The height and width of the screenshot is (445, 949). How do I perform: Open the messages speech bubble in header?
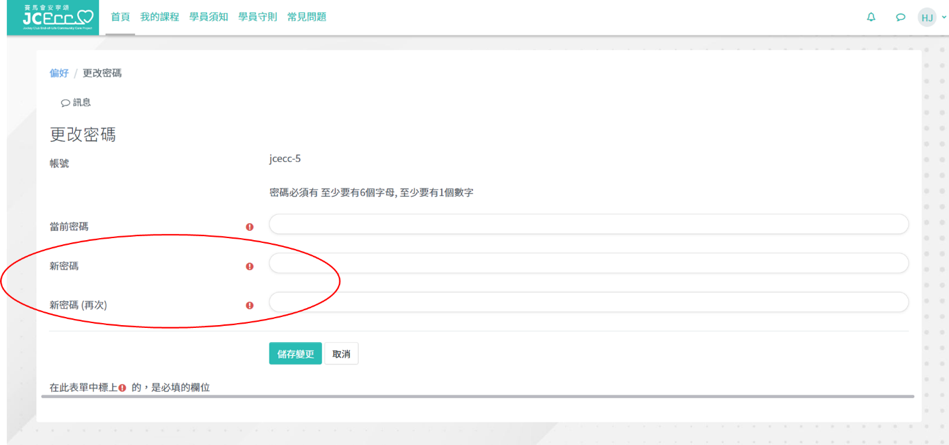900,17
